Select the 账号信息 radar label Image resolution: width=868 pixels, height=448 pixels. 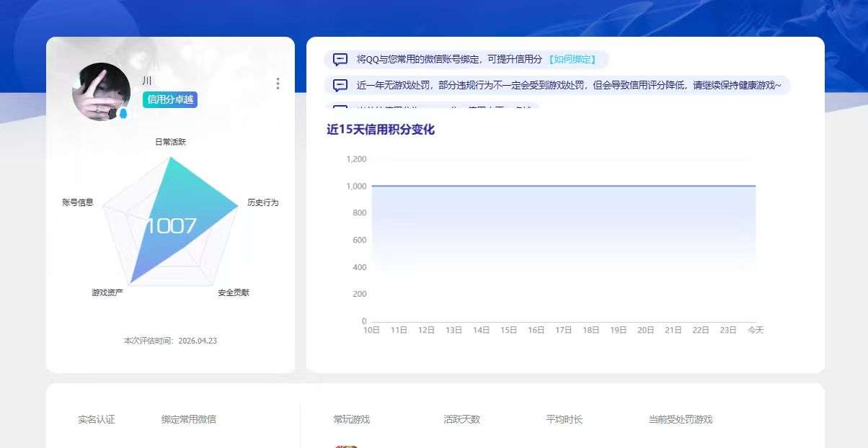pos(78,202)
